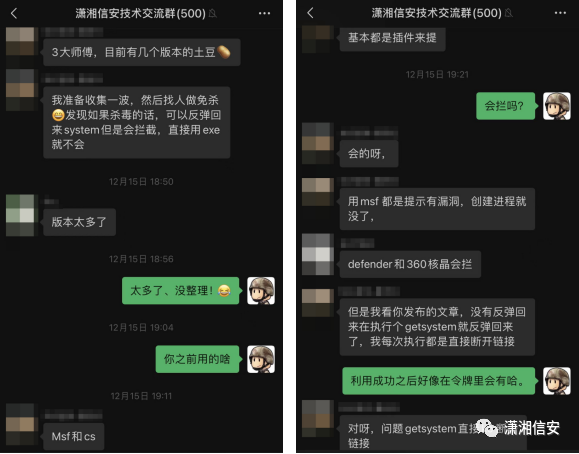Select the green message 你之前用的啥
The height and width of the screenshot is (454, 579).
[x=197, y=359]
